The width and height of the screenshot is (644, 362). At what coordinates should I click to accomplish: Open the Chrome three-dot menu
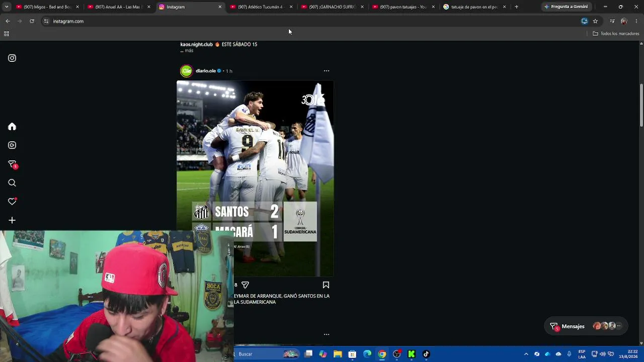click(636, 21)
